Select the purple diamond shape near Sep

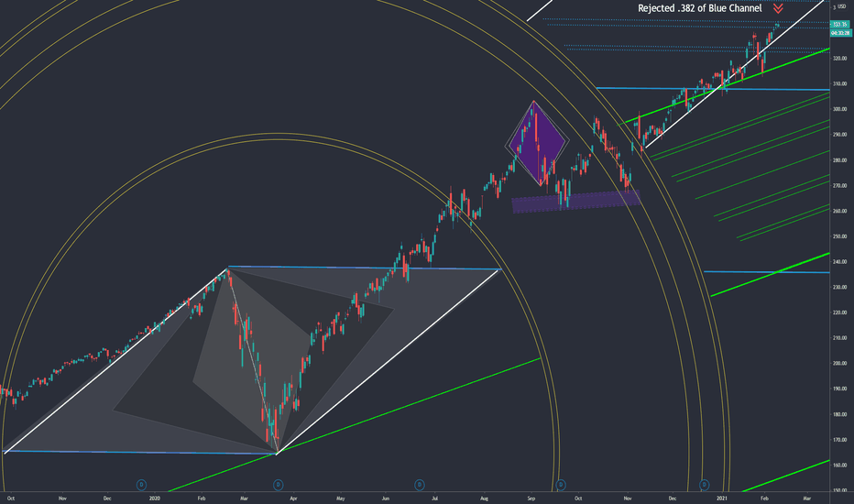pos(537,143)
